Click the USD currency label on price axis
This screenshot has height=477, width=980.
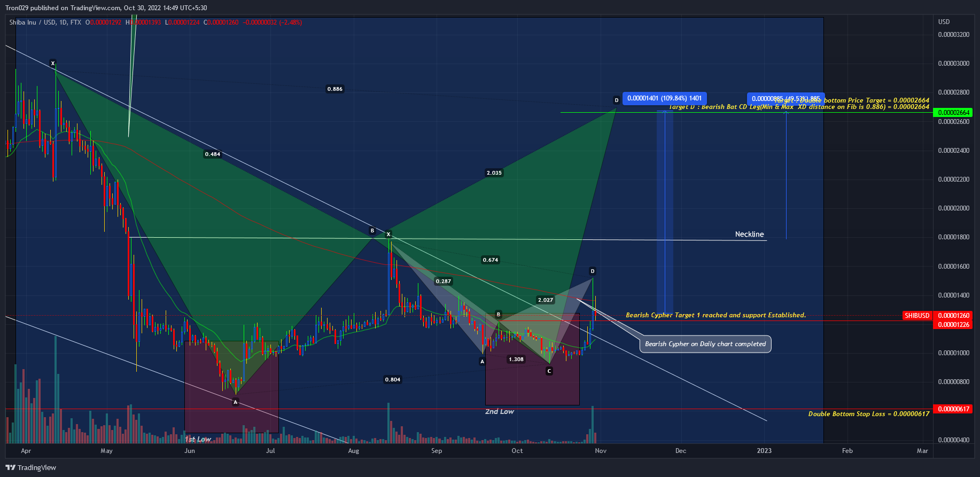click(x=944, y=22)
